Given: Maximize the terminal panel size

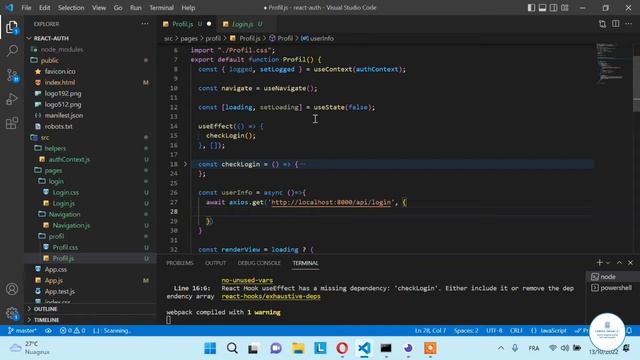Looking at the screenshot, I should (x=619, y=263).
